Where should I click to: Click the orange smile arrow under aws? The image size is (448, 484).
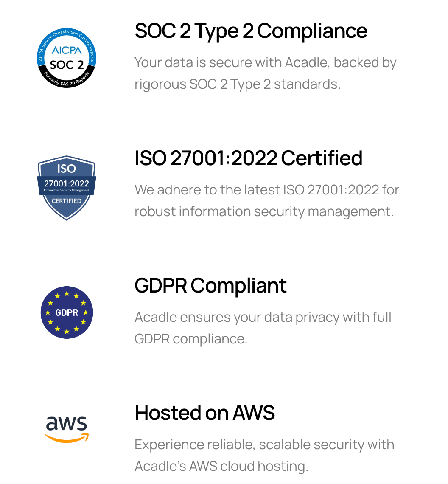tap(67, 438)
